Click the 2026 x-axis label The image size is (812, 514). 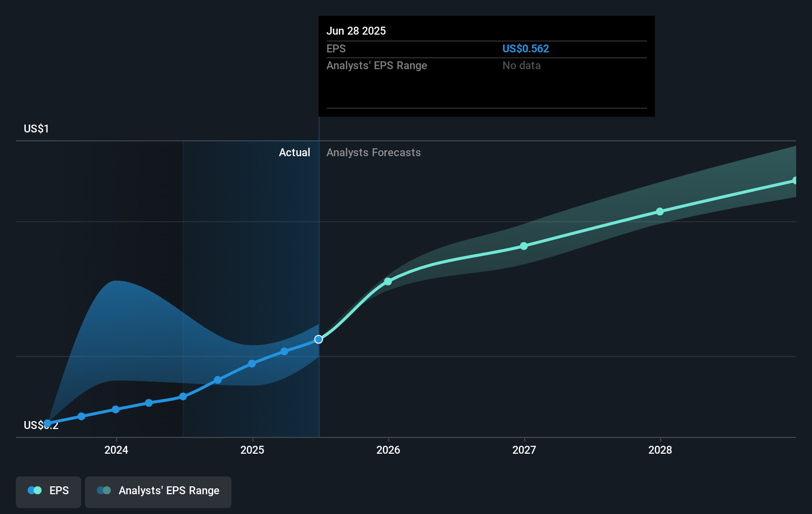tap(388, 450)
